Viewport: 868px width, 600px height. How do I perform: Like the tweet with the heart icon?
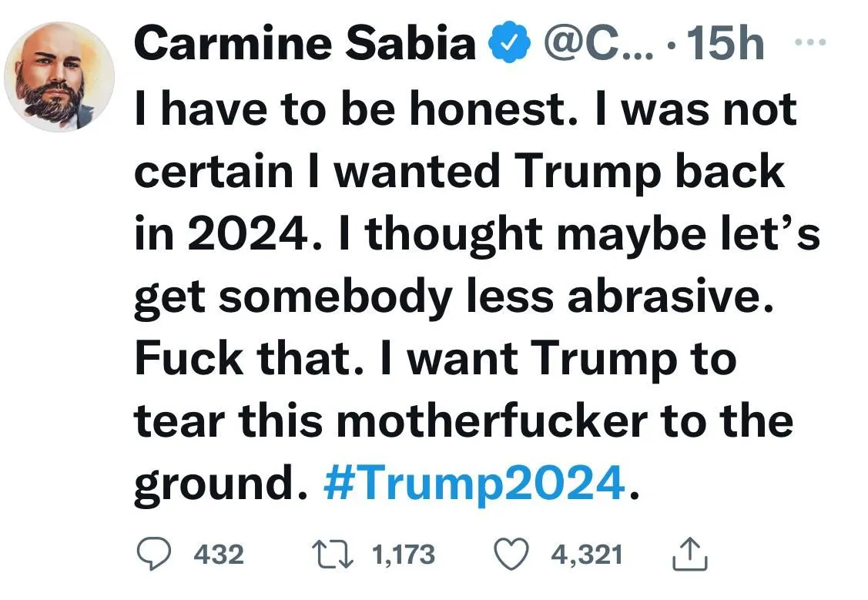(509, 554)
